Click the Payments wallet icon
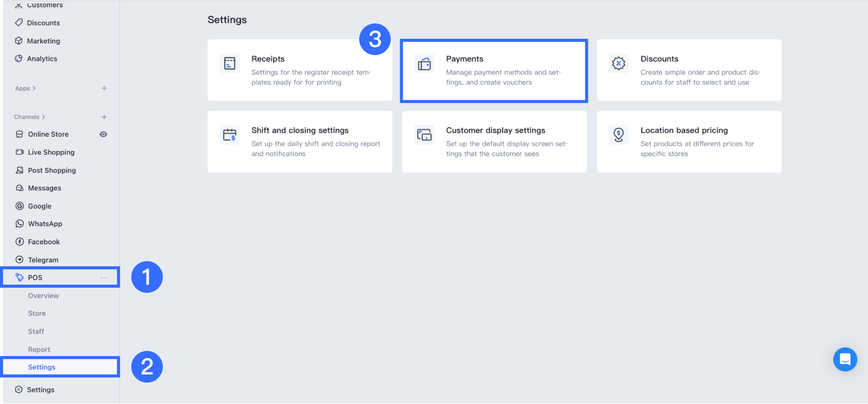868x404 pixels. tap(424, 64)
